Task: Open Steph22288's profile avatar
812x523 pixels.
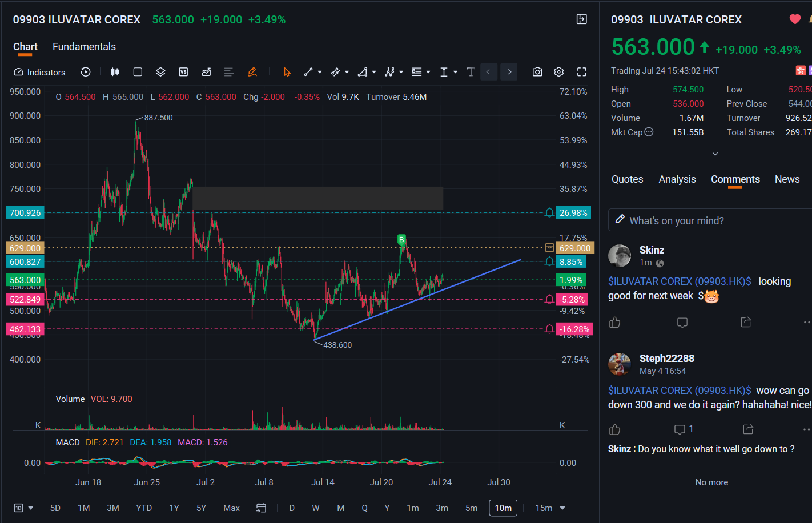Action: pyautogui.click(x=620, y=364)
